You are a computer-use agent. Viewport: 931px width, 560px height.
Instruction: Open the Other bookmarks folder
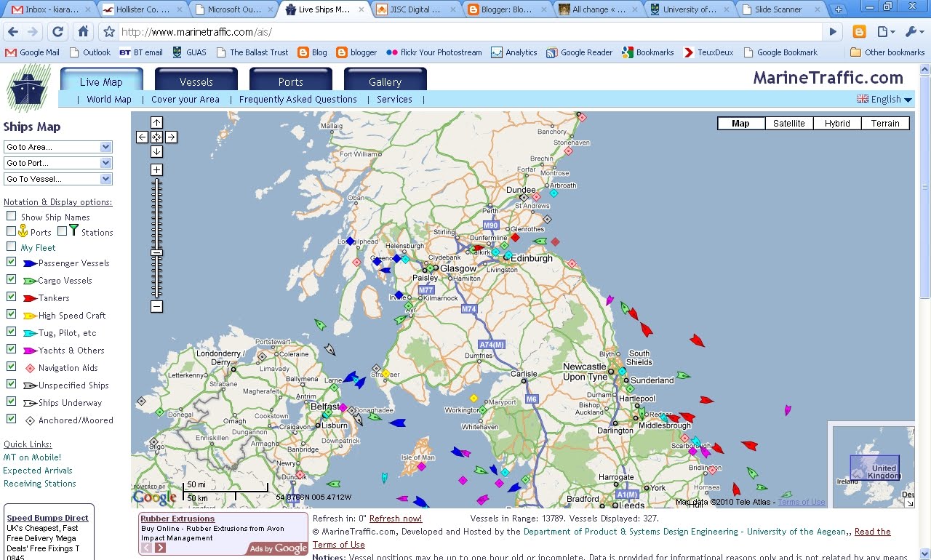[x=888, y=52]
